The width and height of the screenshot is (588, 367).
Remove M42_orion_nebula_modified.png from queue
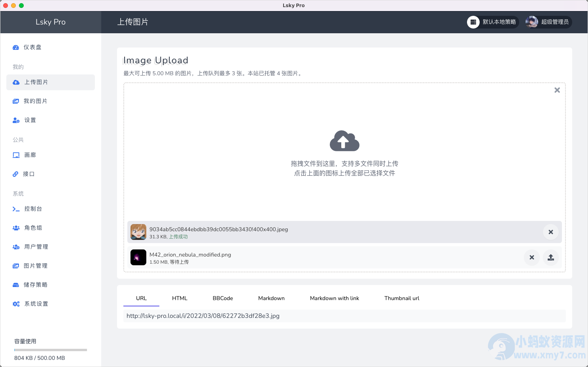pyautogui.click(x=532, y=257)
